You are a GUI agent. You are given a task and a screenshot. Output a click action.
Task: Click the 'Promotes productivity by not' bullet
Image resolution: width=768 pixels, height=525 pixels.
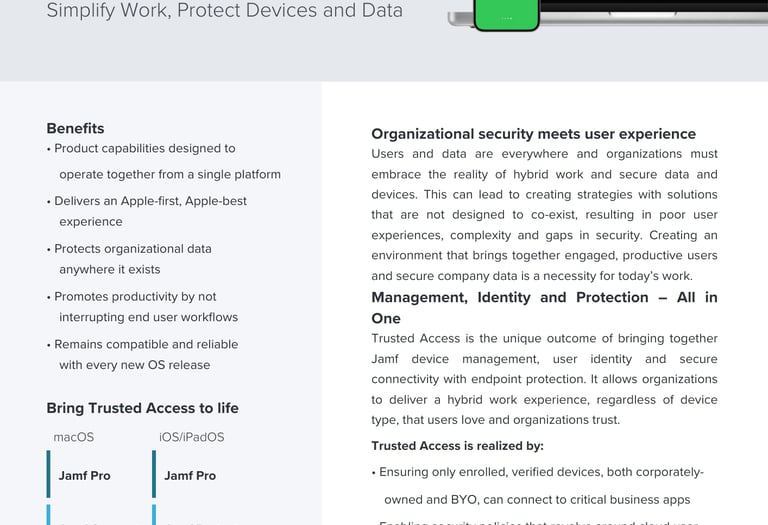pyautogui.click(x=135, y=296)
